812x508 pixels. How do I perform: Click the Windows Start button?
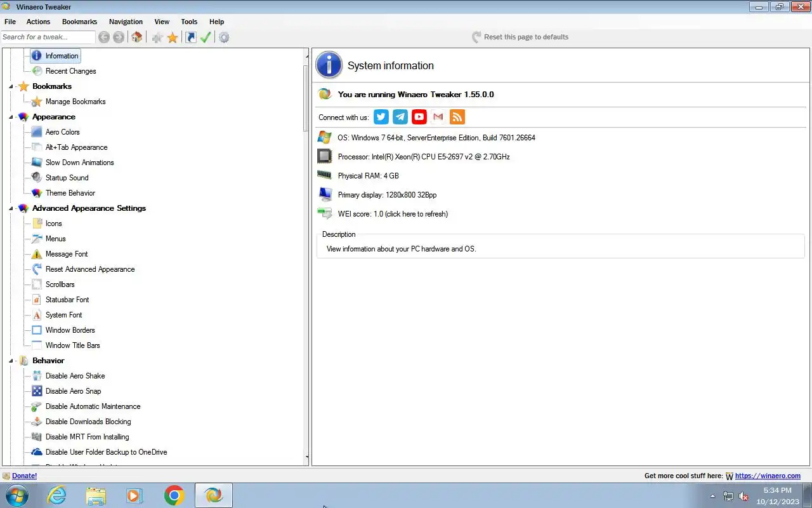17,495
